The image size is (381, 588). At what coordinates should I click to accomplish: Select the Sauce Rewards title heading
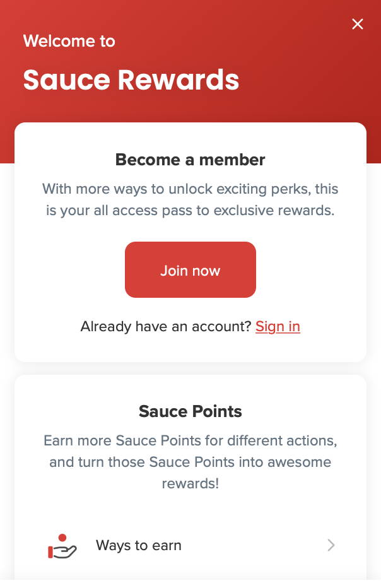point(131,80)
